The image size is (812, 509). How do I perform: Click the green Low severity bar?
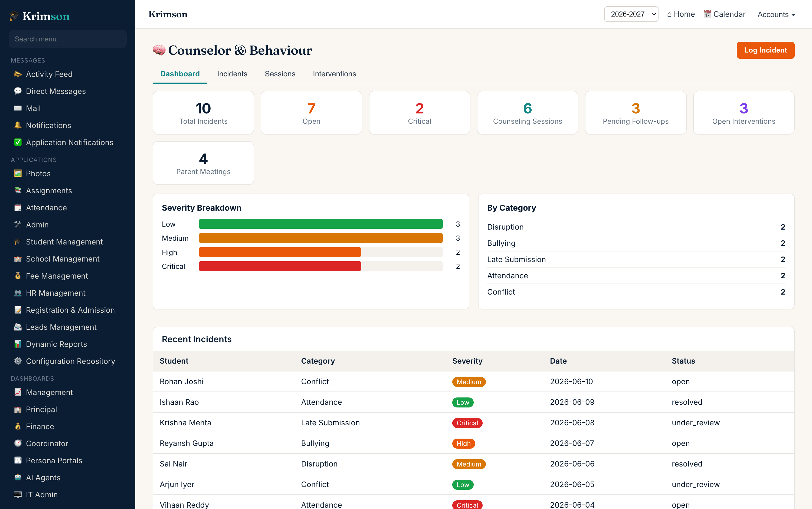pyautogui.click(x=320, y=224)
